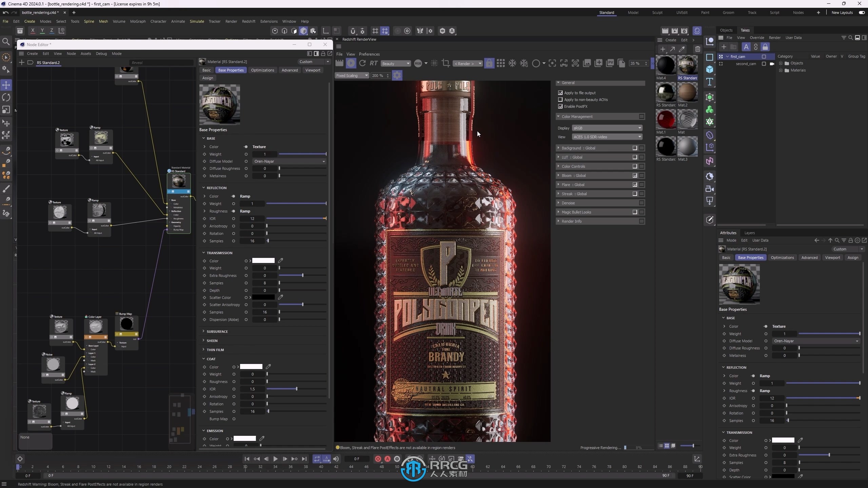Open the Assets menu in Node Editor

[85, 54]
